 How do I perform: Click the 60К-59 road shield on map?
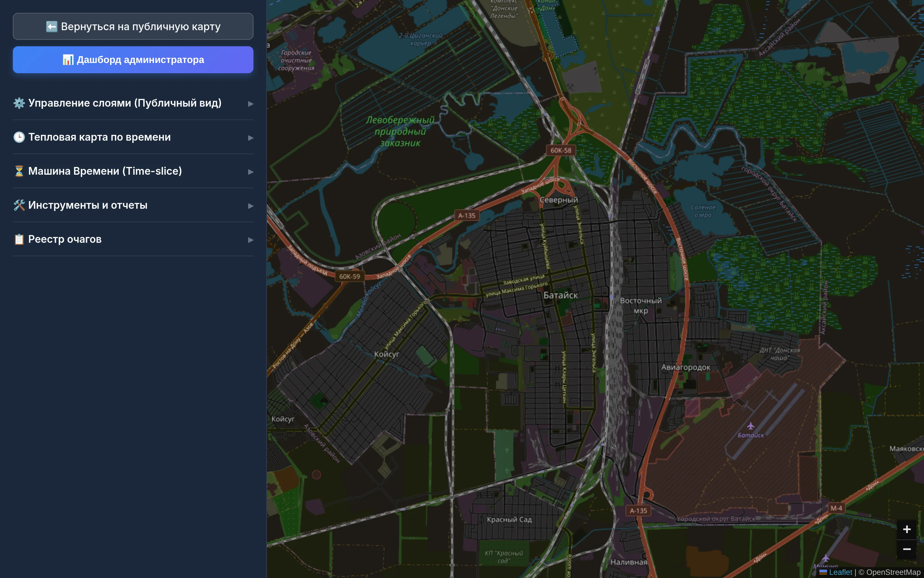coord(349,276)
